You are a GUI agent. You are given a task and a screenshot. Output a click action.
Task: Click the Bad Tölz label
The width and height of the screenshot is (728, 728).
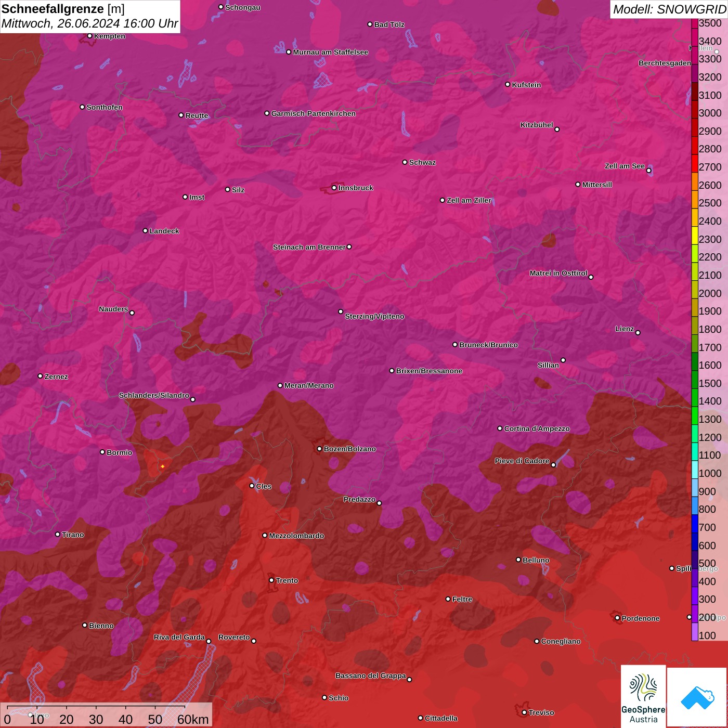(x=389, y=24)
